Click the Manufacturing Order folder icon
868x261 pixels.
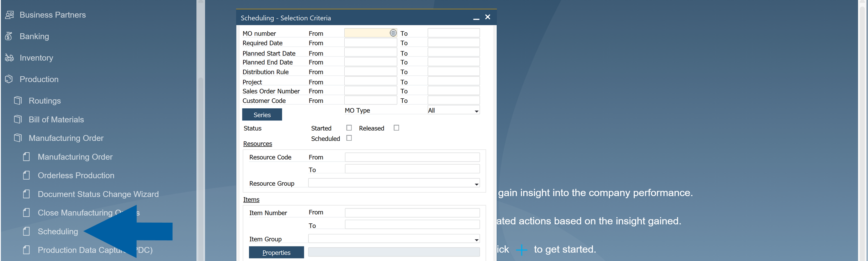coord(18,138)
